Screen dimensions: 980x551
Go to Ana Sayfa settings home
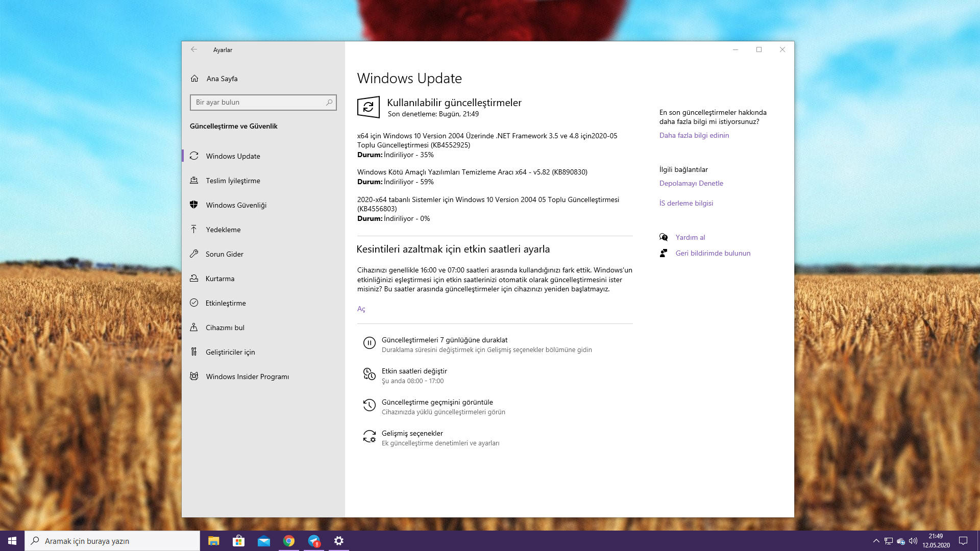[263, 79]
